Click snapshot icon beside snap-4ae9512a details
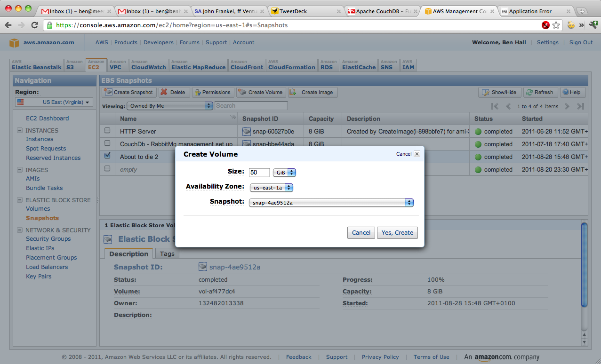Viewport: 601px width, 364px height. point(203,267)
